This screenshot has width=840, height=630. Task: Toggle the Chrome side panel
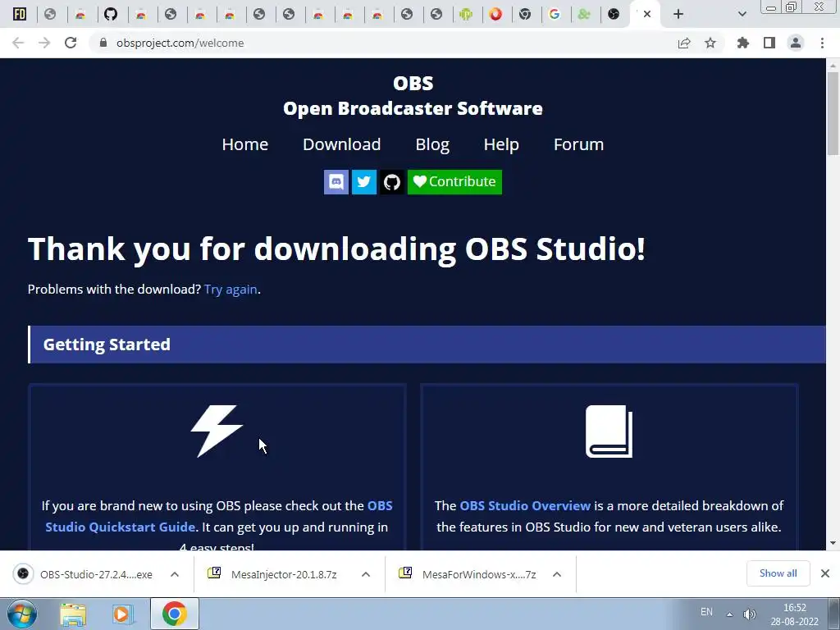769,43
